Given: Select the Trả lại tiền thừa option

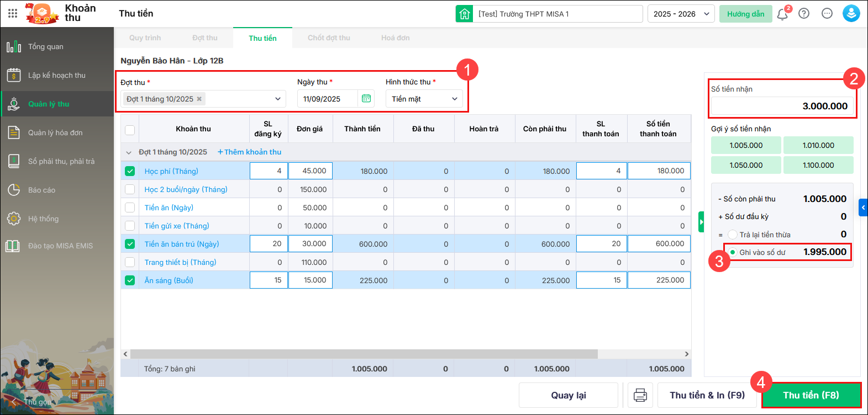Looking at the screenshot, I should [733, 235].
